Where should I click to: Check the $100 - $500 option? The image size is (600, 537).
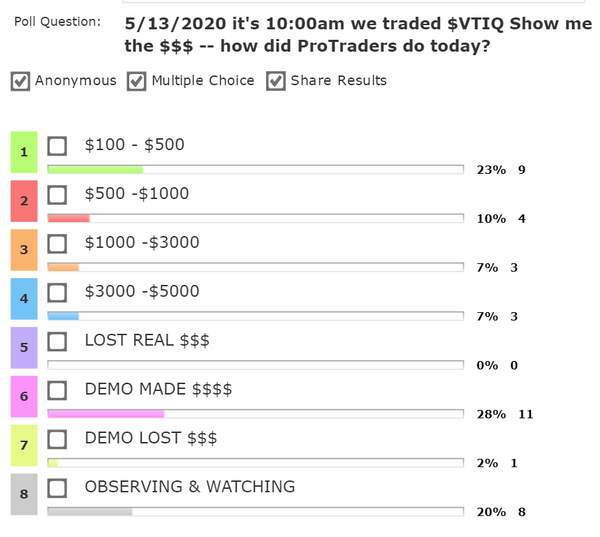click(x=58, y=146)
